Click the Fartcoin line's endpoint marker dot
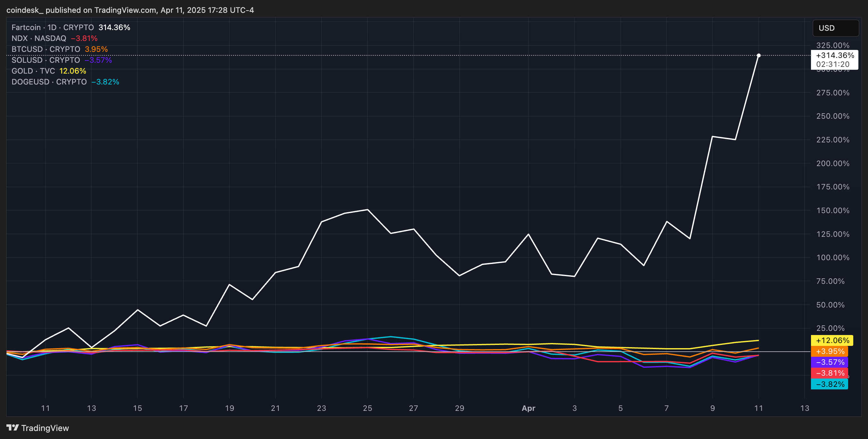The image size is (868, 439). pos(758,56)
